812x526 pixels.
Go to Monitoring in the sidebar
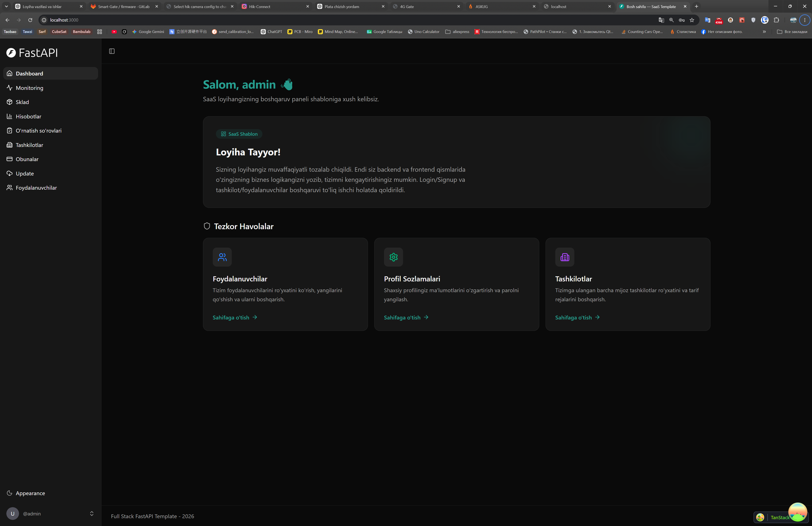pyautogui.click(x=51, y=88)
